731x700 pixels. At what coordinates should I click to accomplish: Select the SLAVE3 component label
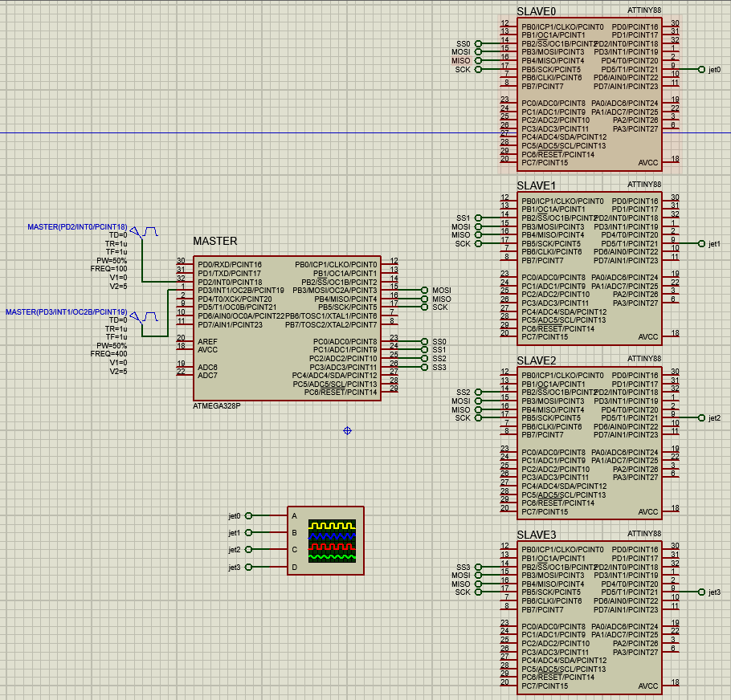[536, 534]
